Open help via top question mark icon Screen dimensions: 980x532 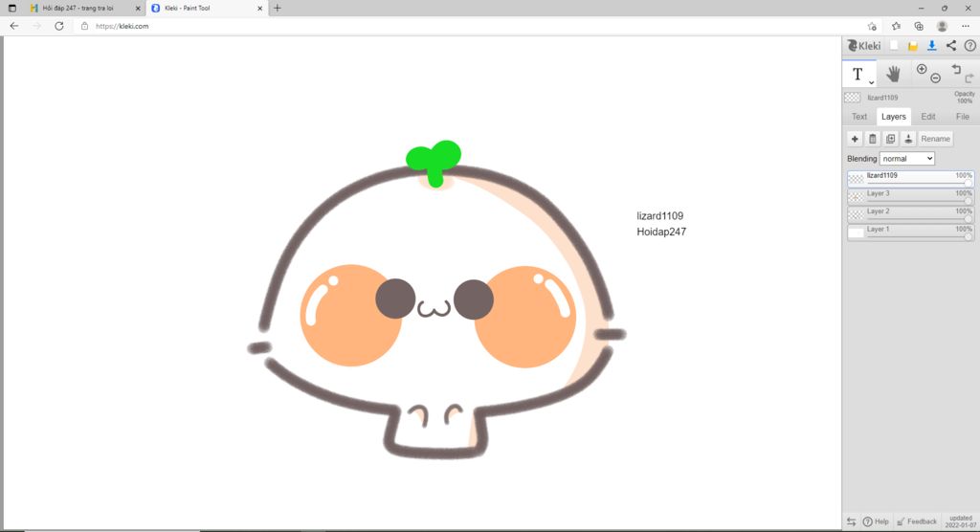point(970,46)
